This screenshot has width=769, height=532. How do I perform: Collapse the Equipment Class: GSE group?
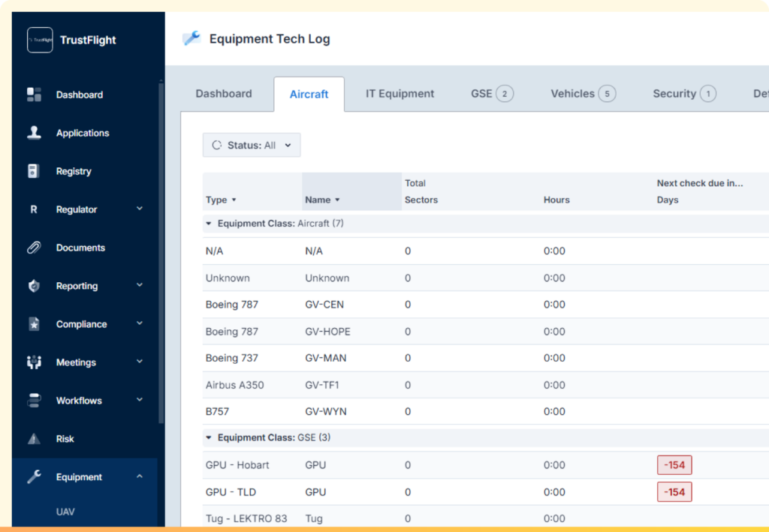[210, 437]
